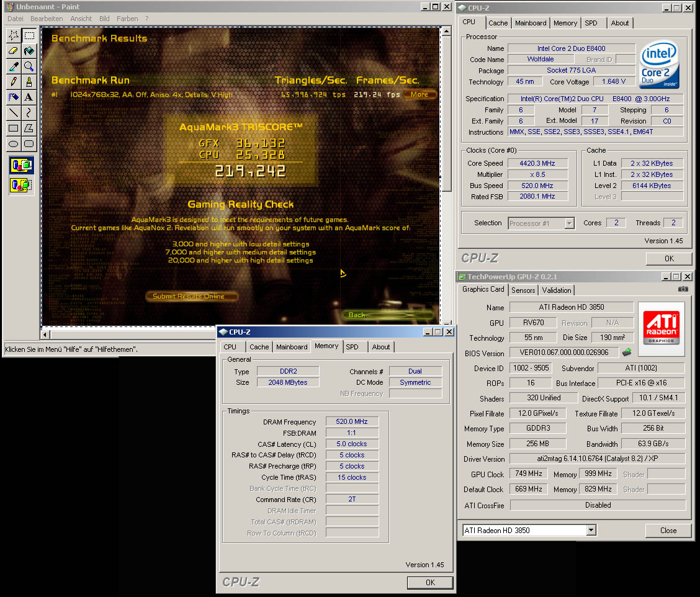Image resolution: width=700 pixels, height=597 pixels.
Task: Open the Bearbeiten menu in Paint
Action: point(47,19)
